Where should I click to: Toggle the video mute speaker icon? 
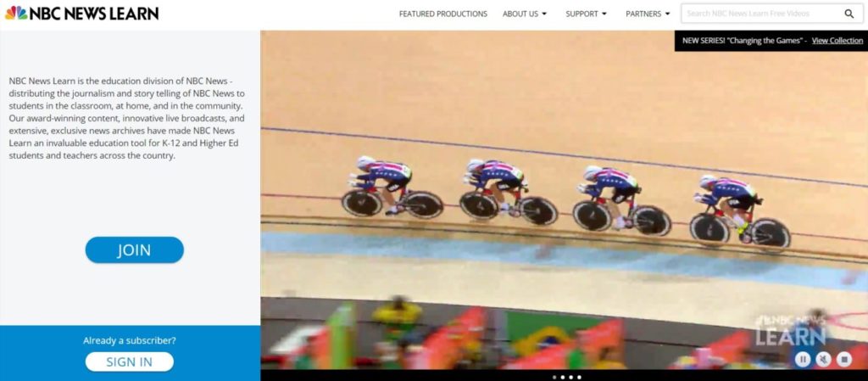pyautogui.click(x=823, y=360)
